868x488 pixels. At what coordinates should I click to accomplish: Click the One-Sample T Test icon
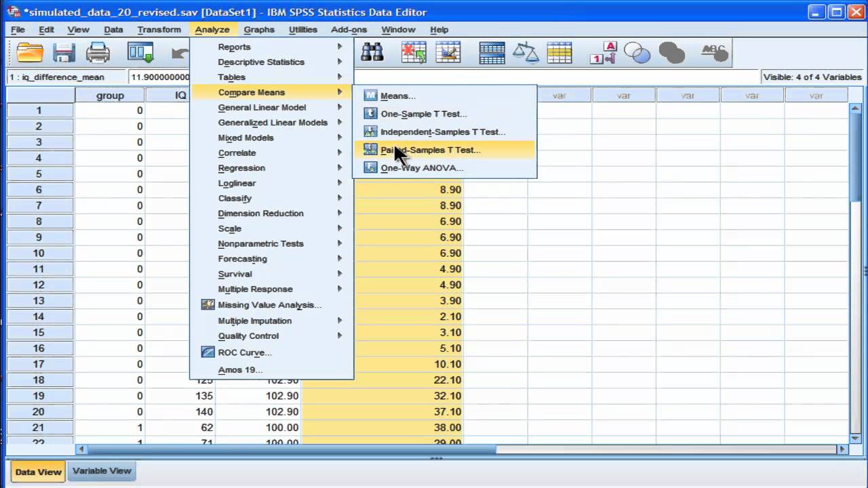(x=370, y=114)
